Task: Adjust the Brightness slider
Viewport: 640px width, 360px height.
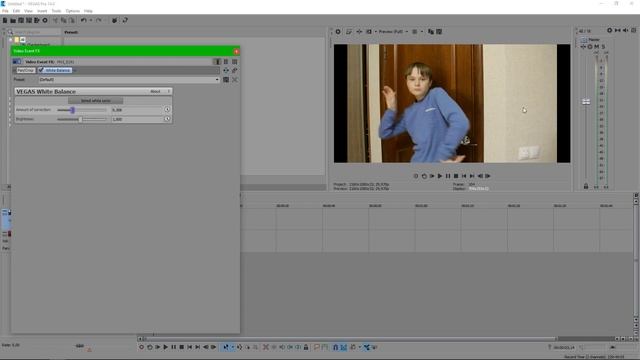Action: [80, 119]
